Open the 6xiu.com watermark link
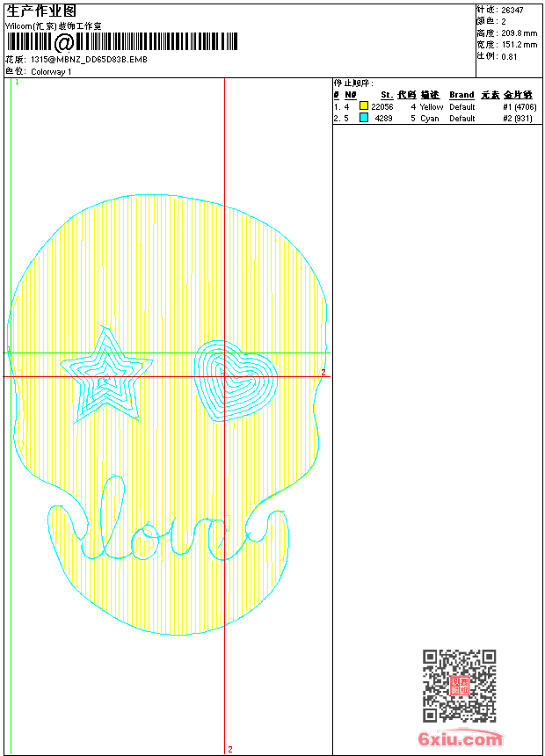This screenshot has width=545, height=756. tap(460, 739)
